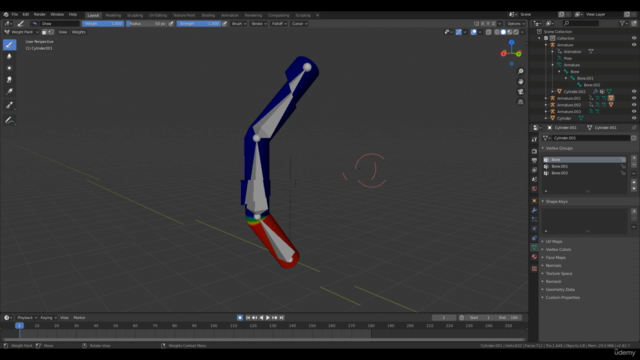The width and height of the screenshot is (640, 360).
Task: Expand the UV Maps panel
Action: click(554, 241)
